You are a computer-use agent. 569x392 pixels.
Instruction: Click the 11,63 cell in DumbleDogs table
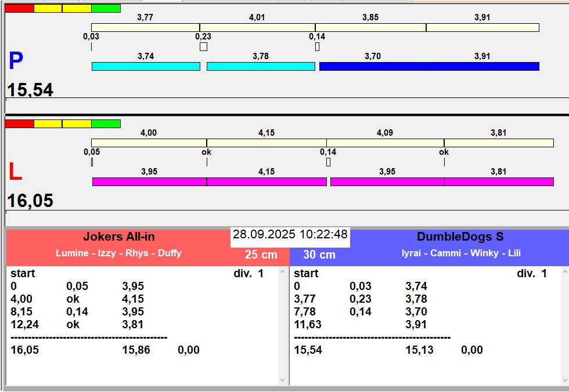click(x=308, y=324)
